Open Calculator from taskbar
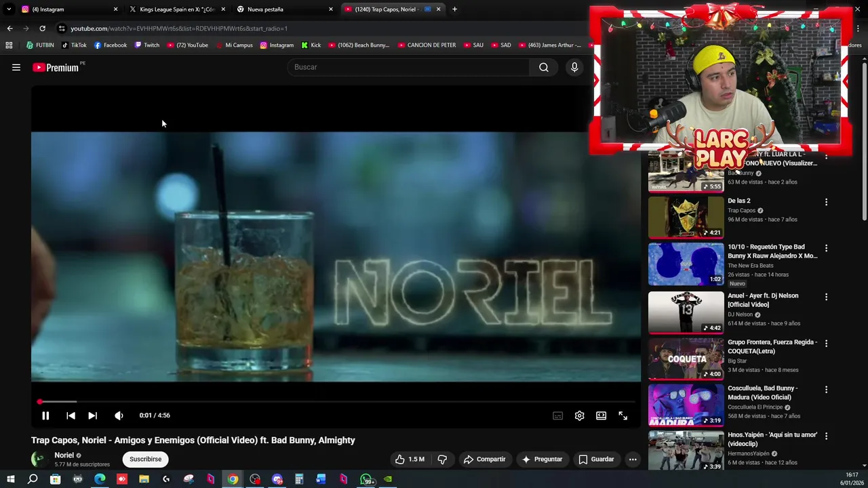 tap(299, 479)
